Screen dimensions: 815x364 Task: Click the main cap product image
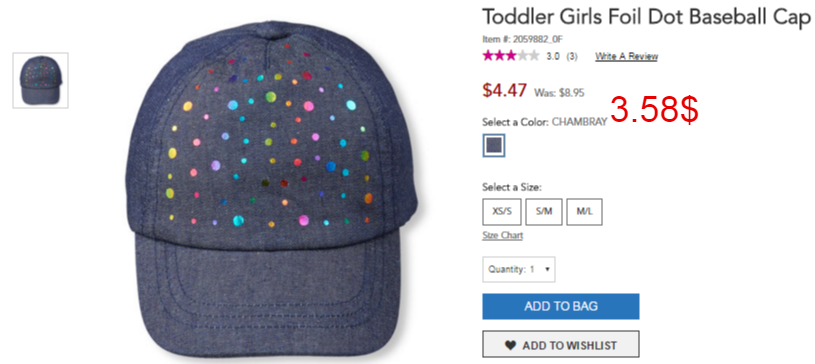[272, 190]
